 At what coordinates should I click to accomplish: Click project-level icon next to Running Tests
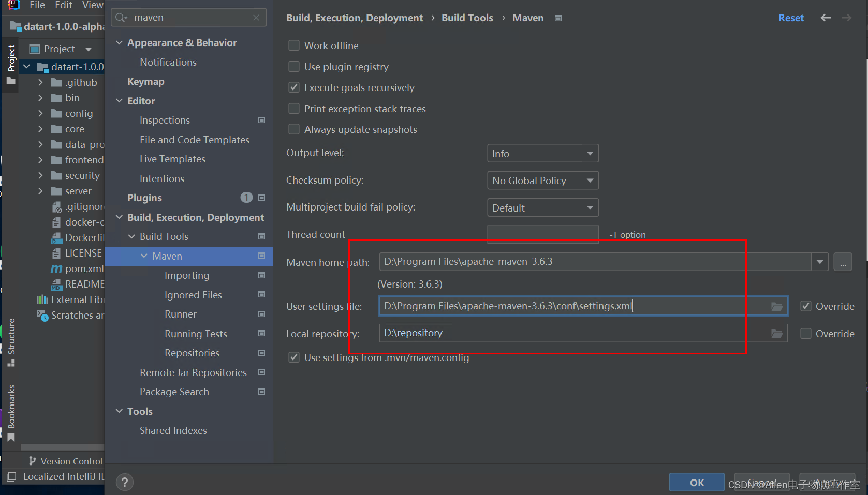(x=261, y=334)
